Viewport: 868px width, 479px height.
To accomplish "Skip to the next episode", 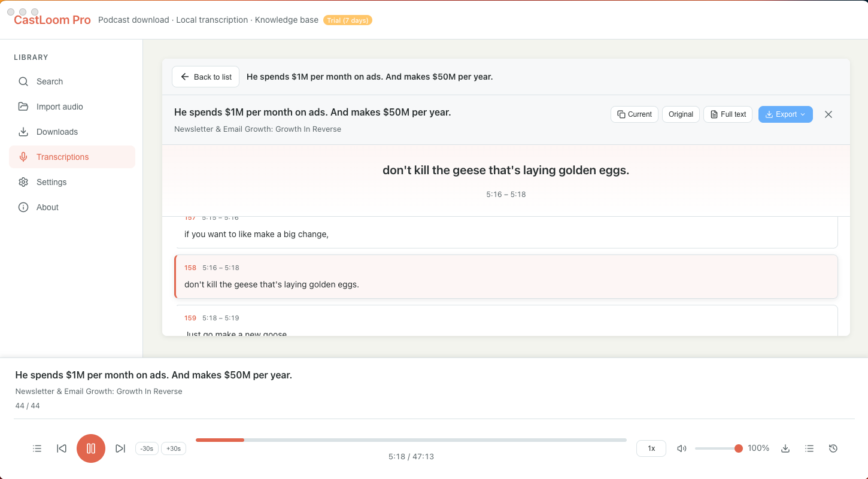I will pyautogui.click(x=120, y=448).
